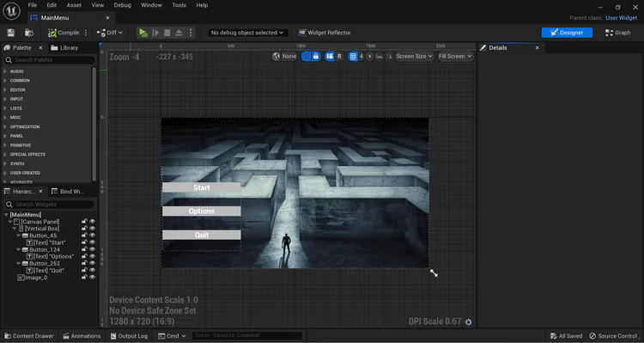Close the Hierarchy panel tab
This screenshot has height=343, width=644.
pyautogui.click(x=40, y=192)
